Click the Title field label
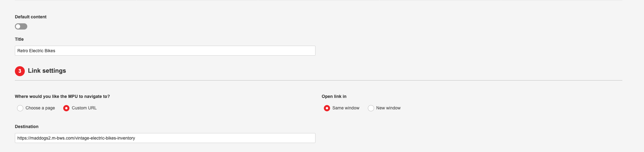This screenshot has height=152, width=644. pyautogui.click(x=19, y=39)
